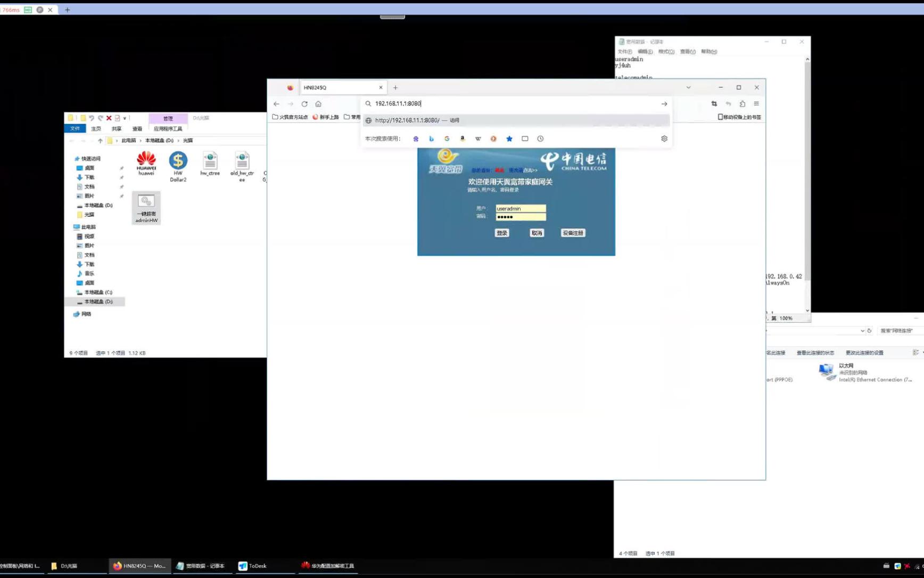This screenshot has height=578, width=924.
Task: Click the browser address bar text
Action: [x=398, y=104]
